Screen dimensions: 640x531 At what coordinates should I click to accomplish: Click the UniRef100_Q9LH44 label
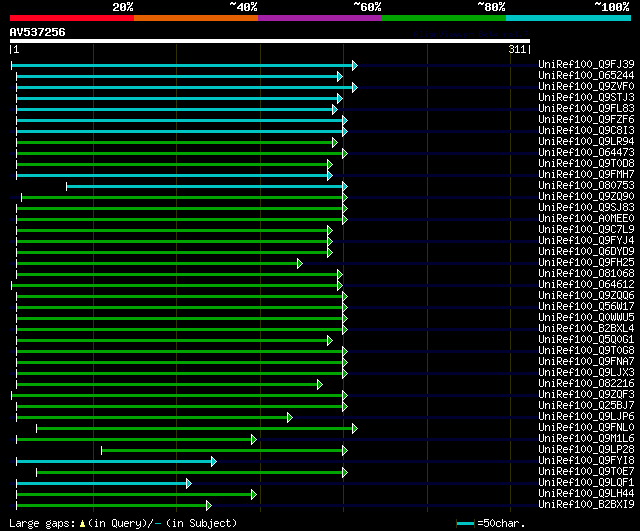pos(586,494)
